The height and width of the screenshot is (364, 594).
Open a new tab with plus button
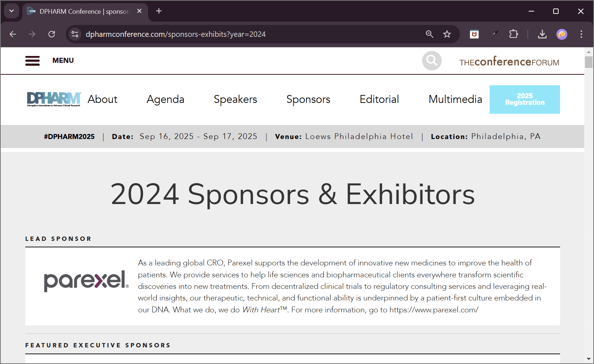(159, 11)
